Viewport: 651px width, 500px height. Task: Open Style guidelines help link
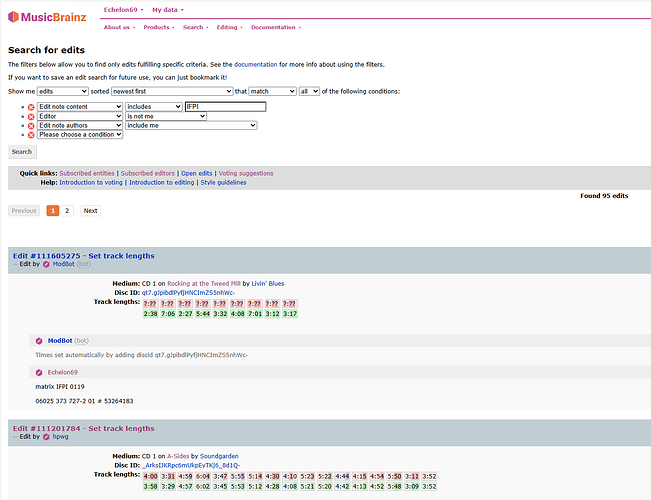point(223,183)
